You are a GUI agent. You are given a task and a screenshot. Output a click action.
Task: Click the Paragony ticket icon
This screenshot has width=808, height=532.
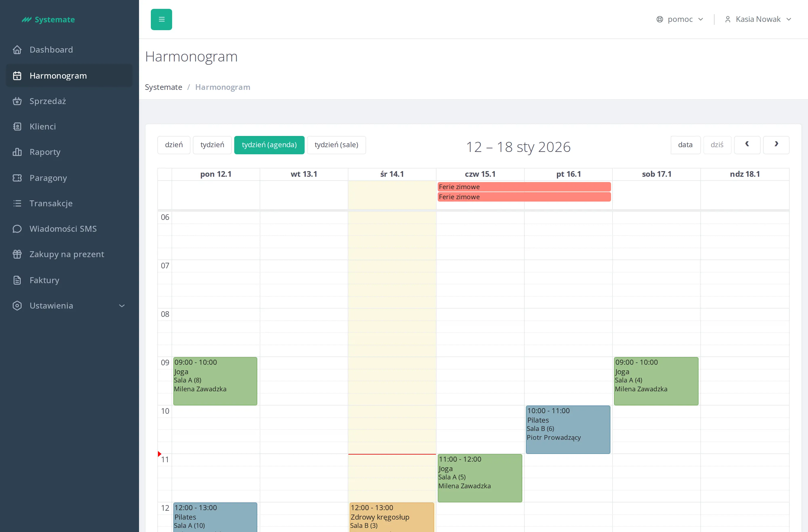pyautogui.click(x=17, y=178)
